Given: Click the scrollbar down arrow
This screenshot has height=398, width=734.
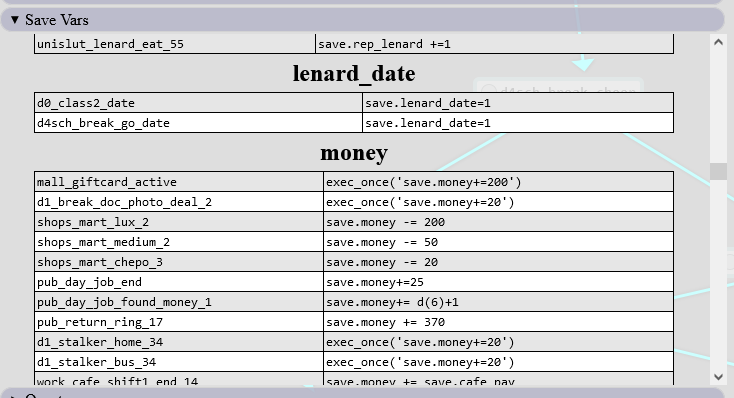Looking at the screenshot, I should pos(718,376).
